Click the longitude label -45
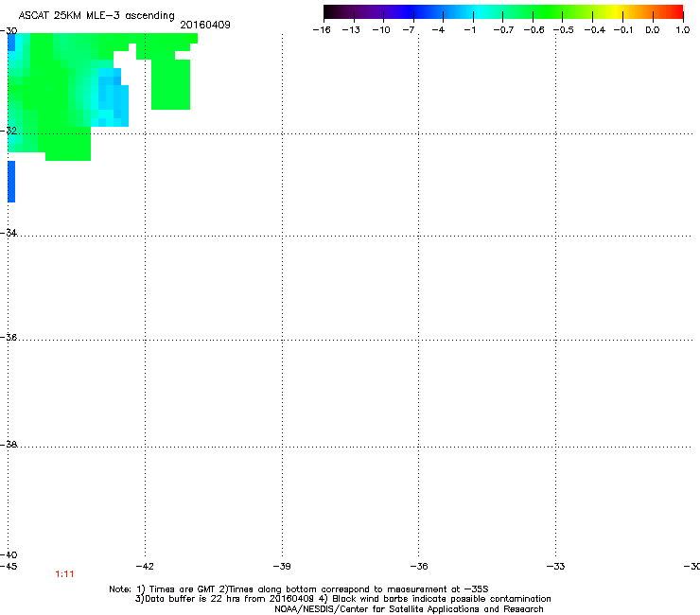 pos(9,567)
